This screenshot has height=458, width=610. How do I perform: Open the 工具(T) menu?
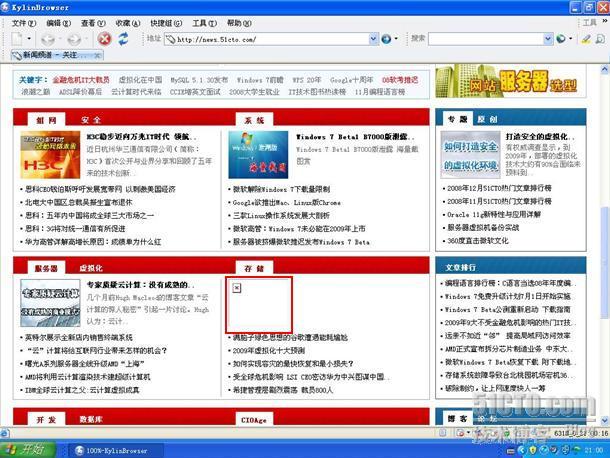pyautogui.click(x=205, y=23)
